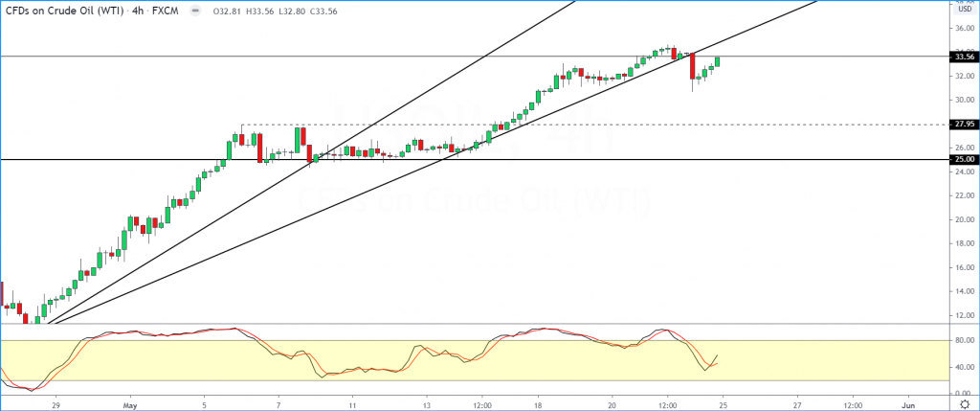Select the 25.00 horizontal line price label
980x411 pixels.
click(965, 160)
